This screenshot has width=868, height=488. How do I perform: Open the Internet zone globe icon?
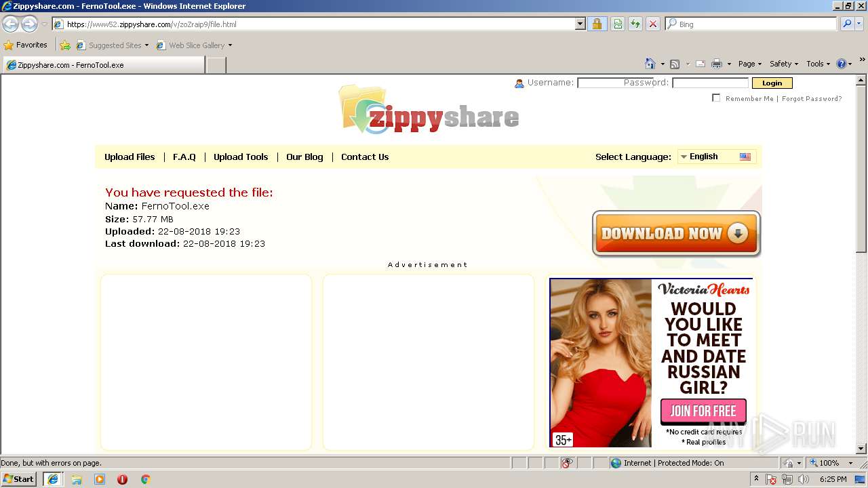pos(616,463)
